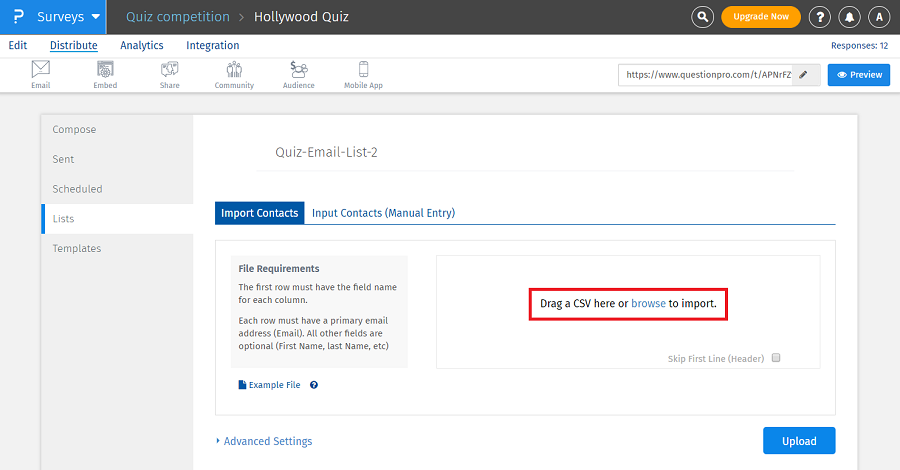Open the Analytics menu

(x=142, y=45)
